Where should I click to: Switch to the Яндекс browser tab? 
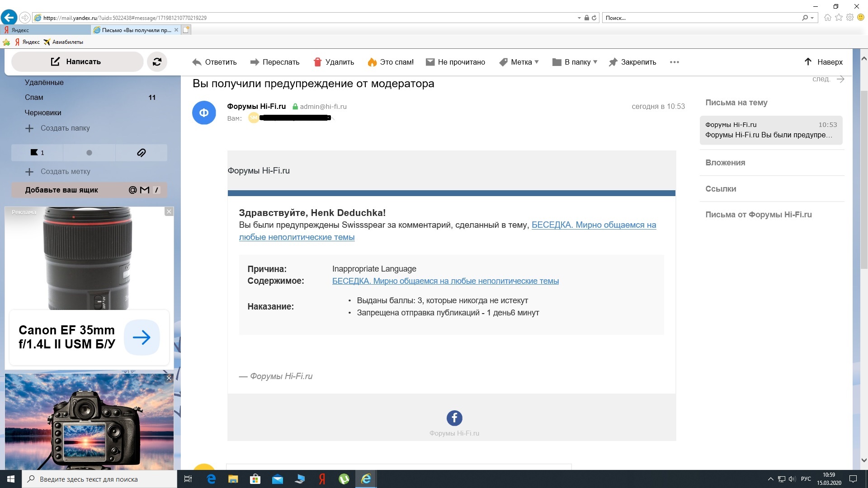click(x=45, y=30)
